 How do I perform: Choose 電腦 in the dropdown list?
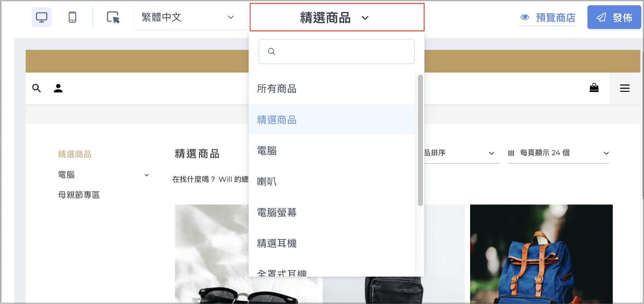[x=332, y=151]
